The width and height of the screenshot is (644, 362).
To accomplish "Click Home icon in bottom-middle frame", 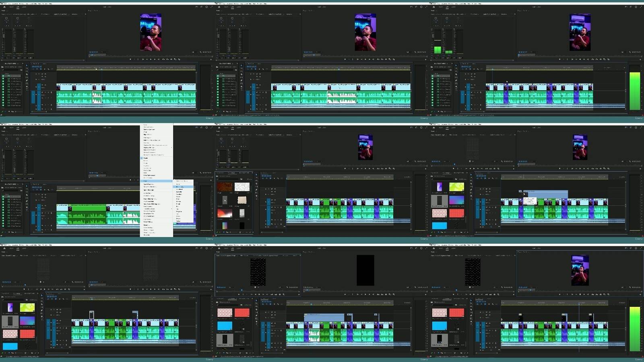I will point(219,248).
